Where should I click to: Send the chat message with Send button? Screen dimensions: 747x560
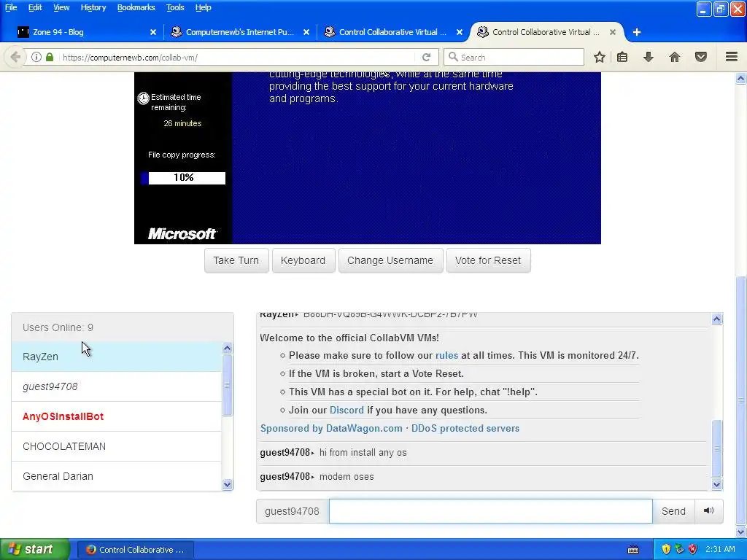pyautogui.click(x=673, y=511)
